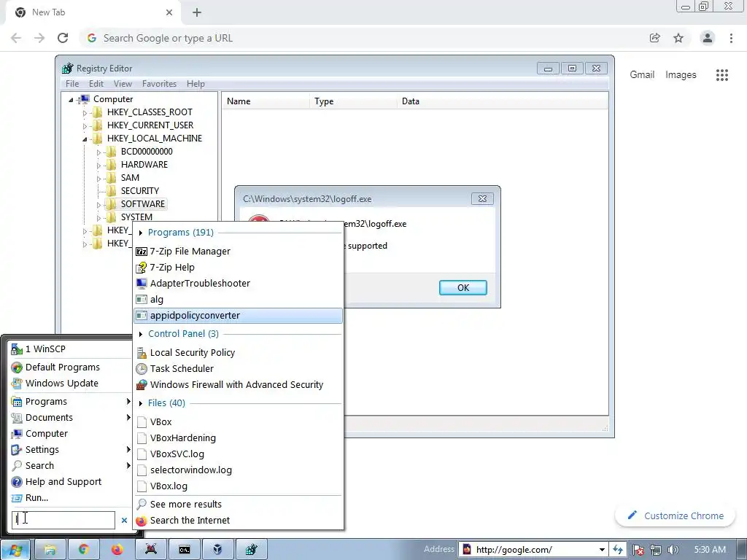
Task: Click Action Center flag tray icon
Action: [x=638, y=550]
